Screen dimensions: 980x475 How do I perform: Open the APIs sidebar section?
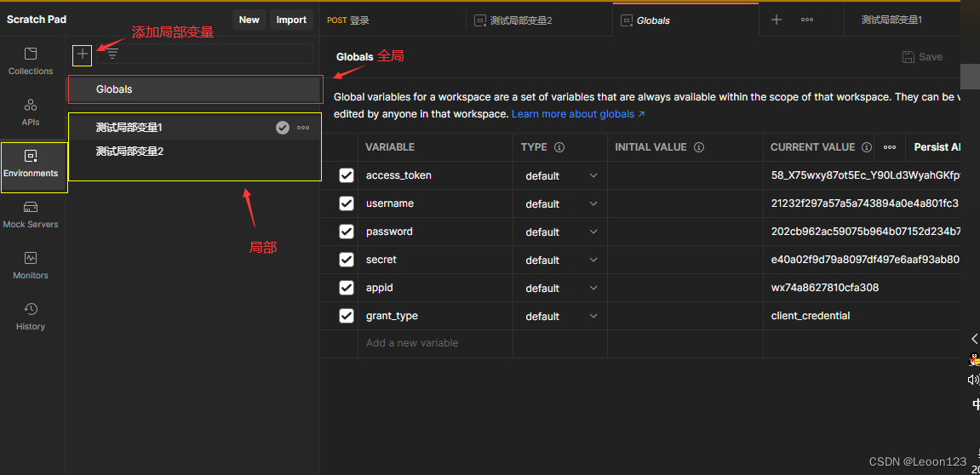click(31, 112)
